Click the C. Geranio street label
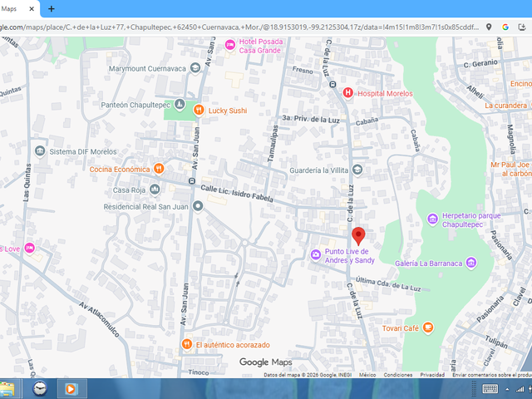Image resolution: width=532 pixels, height=399 pixels. tap(480, 63)
